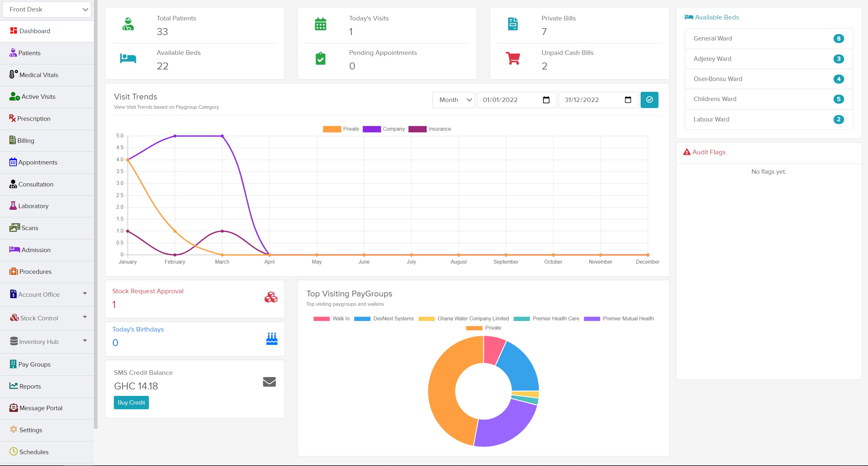Click the sidebar vertical scrollbar
Viewport: 868px width, 466px height.
(x=96, y=214)
